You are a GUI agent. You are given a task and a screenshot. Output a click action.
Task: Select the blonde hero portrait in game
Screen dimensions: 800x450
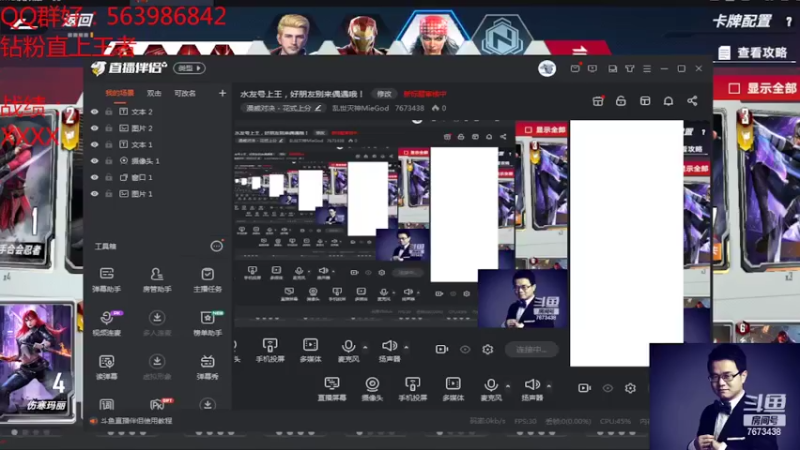pos(292,35)
